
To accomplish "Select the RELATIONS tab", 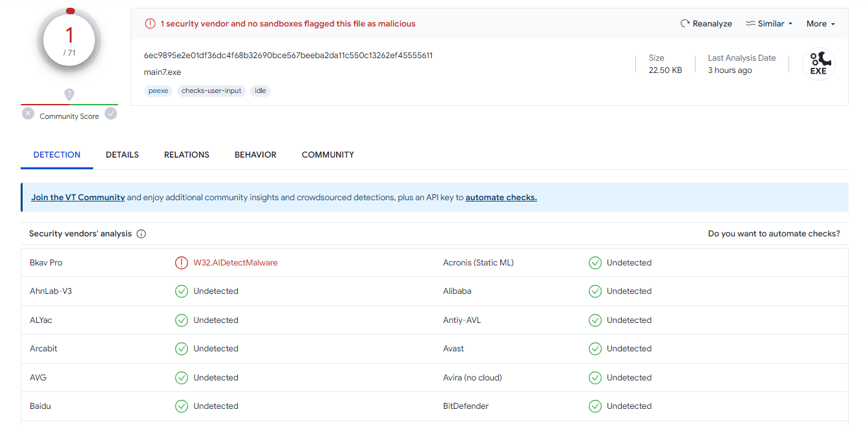I will 187,155.
